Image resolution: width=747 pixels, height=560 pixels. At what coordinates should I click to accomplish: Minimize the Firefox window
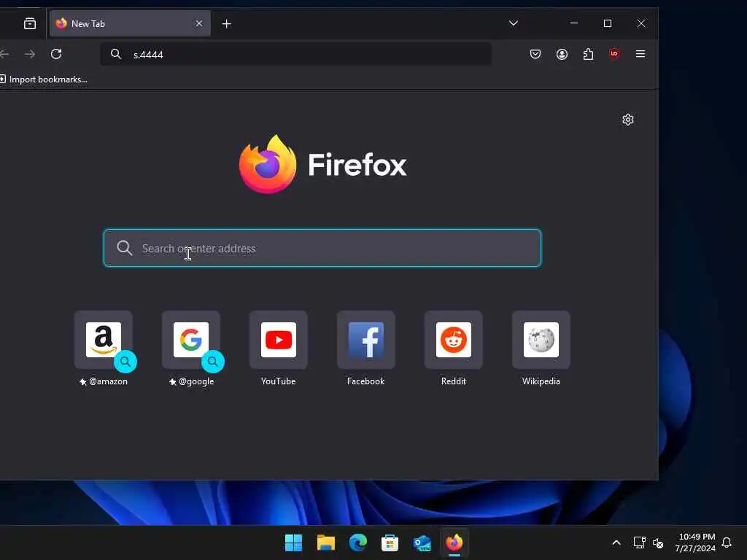click(x=574, y=23)
